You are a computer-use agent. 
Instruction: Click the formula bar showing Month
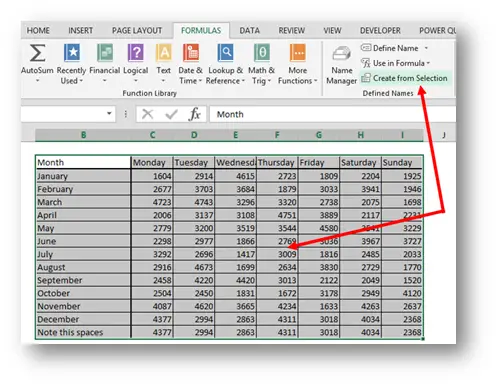(332, 114)
